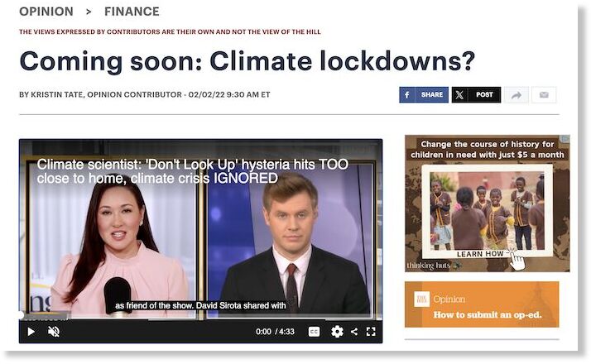Click the article headline 'Coming soon: Climate lockdowns?'

247,61
